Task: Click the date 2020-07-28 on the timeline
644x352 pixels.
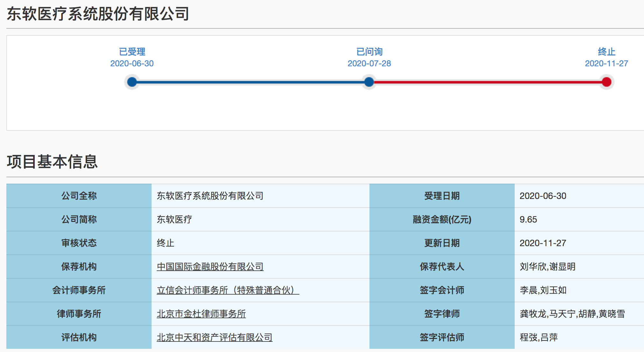Action: pos(369,63)
